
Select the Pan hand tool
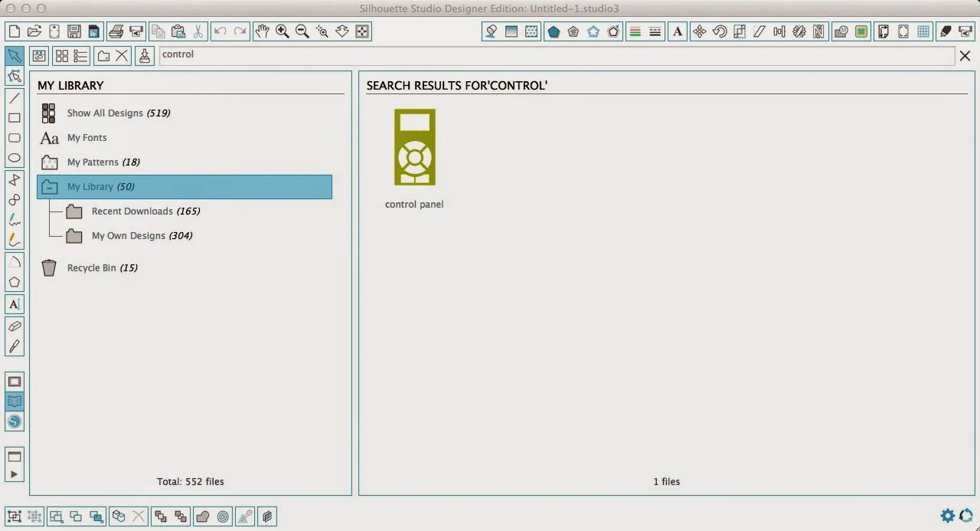(x=263, y=31)
